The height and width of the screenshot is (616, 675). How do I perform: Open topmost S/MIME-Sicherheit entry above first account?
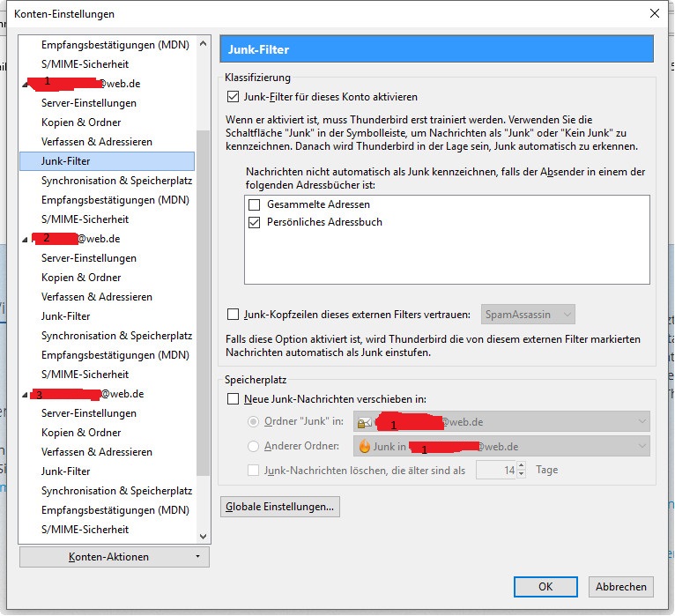click(85, 64)
